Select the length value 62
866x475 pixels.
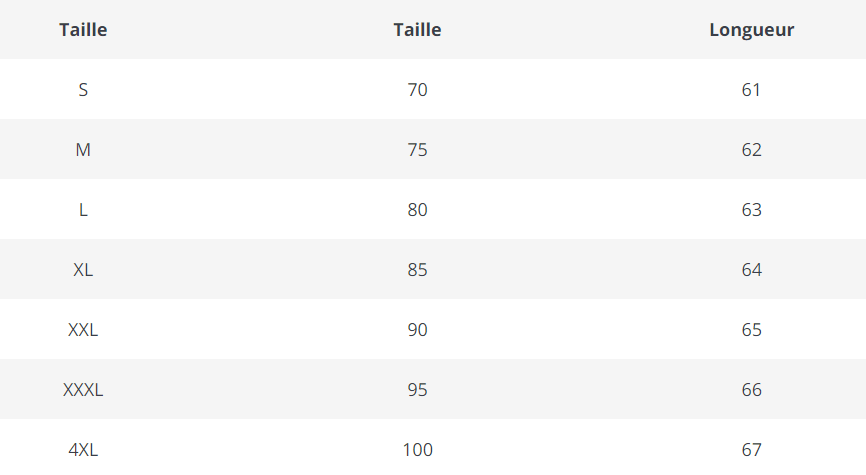[x=751, y=150]
